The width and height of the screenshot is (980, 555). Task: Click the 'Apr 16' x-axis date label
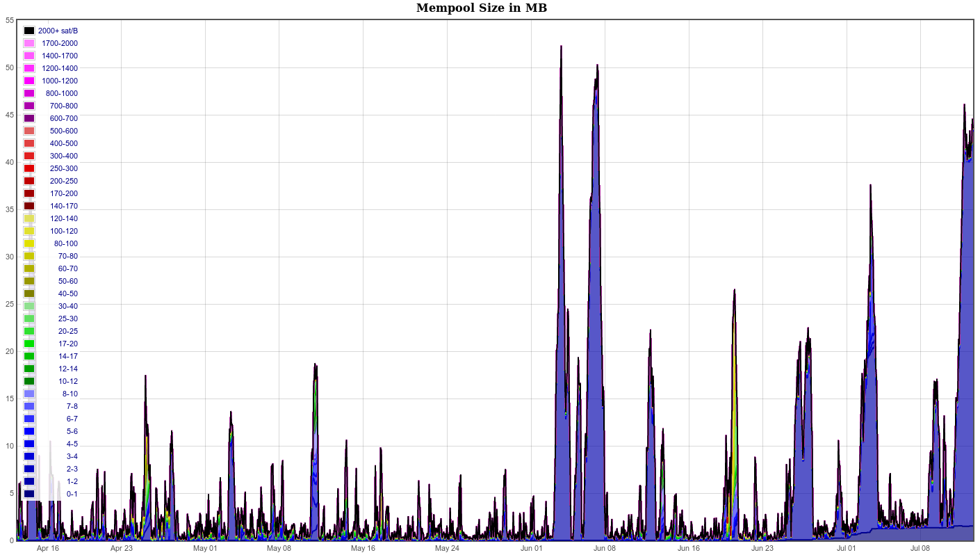pyautogui.click(x=48, y=548)
